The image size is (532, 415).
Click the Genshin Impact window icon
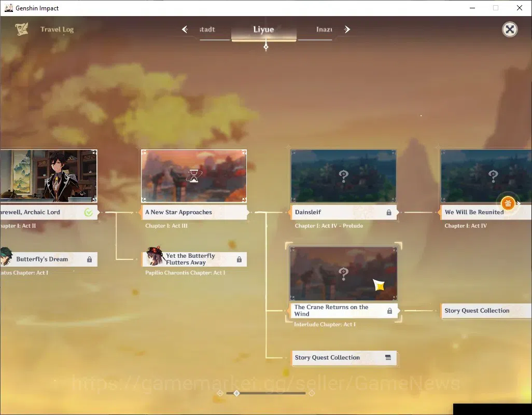(x=8, y=8)
